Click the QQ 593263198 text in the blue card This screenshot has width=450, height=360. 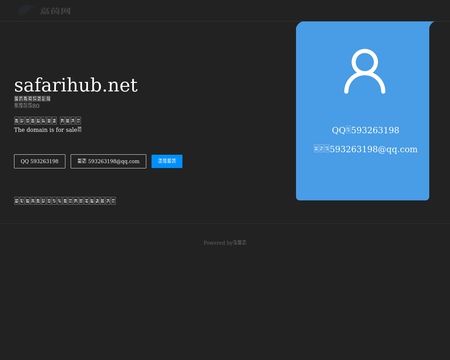pyautogui.click(x=365, y=130)
